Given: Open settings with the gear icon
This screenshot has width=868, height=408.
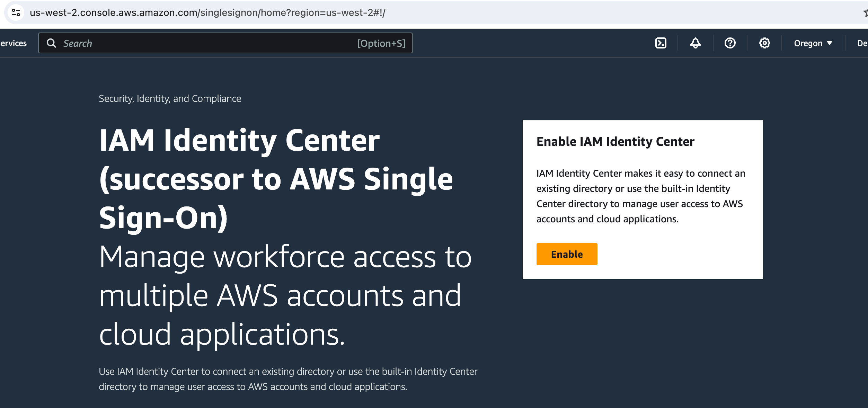Looking at the screenshot, I should point(765,43).
